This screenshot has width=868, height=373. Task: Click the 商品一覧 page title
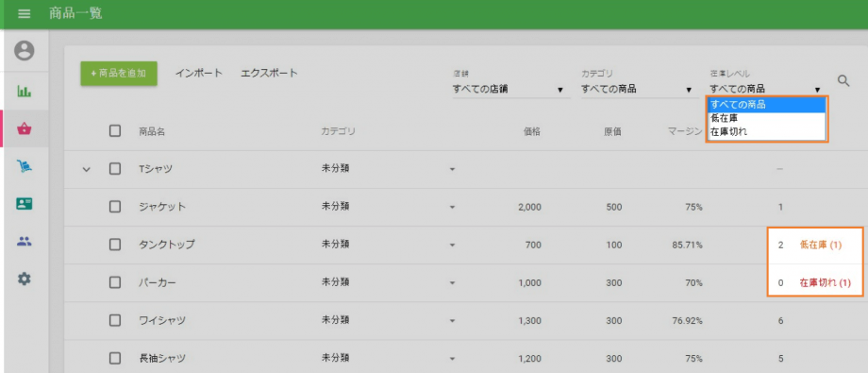75,14
